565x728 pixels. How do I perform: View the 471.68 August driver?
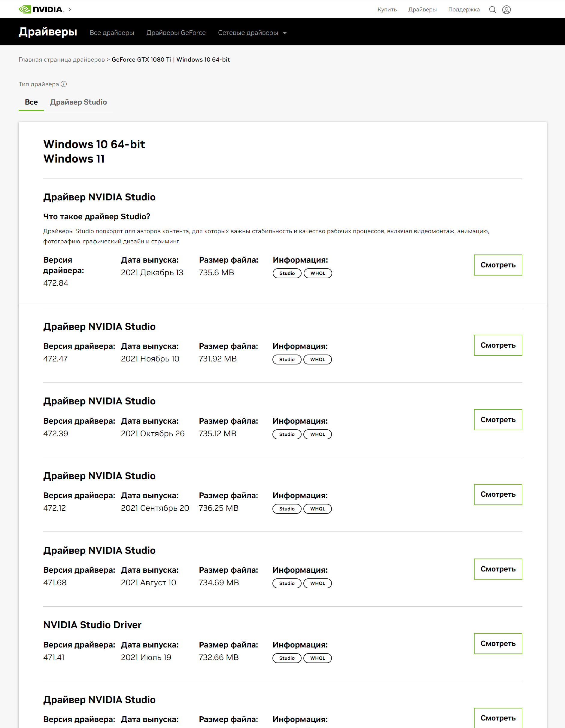[x=498, y=569]
